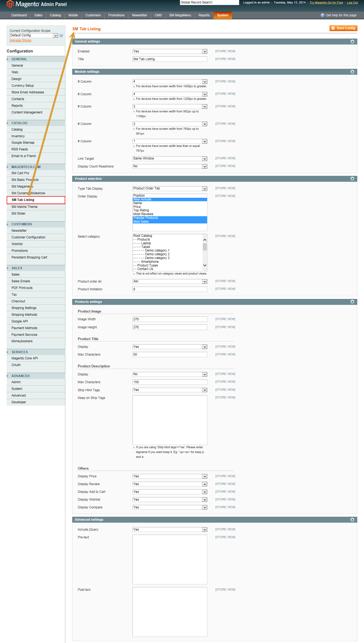Click the Title input field
The height and width of the screenshot is (643, 364).
pos(170,59)
